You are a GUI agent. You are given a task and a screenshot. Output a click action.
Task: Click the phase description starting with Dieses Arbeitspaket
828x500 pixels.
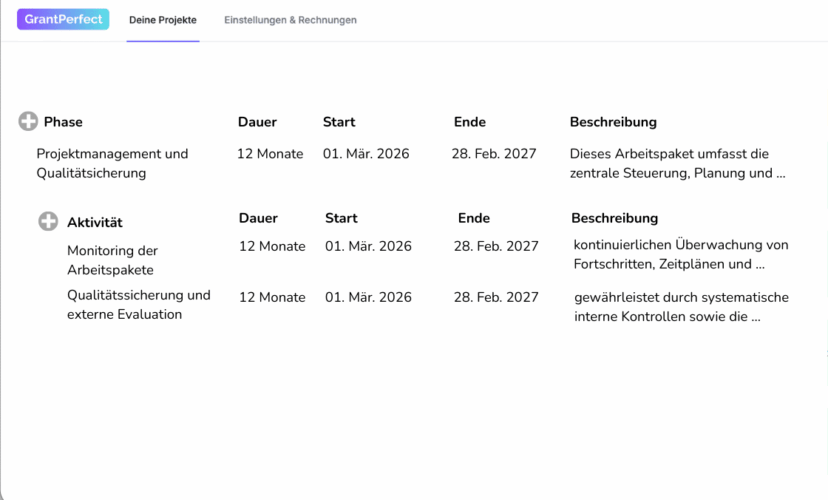[676, 163]
